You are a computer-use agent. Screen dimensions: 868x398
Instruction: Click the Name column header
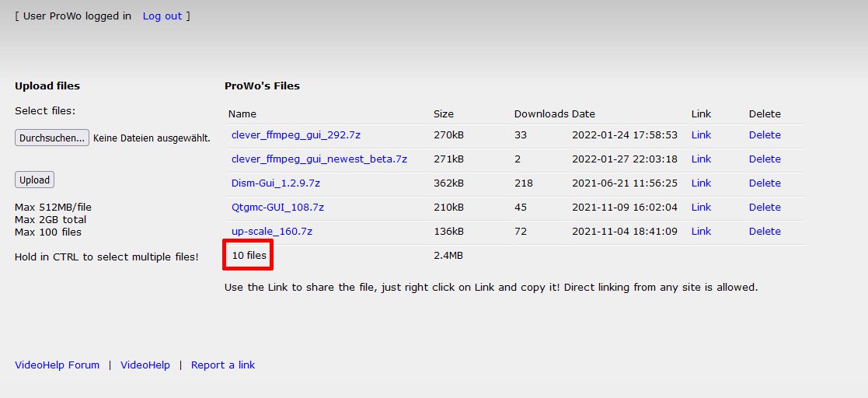coord(242,114)
